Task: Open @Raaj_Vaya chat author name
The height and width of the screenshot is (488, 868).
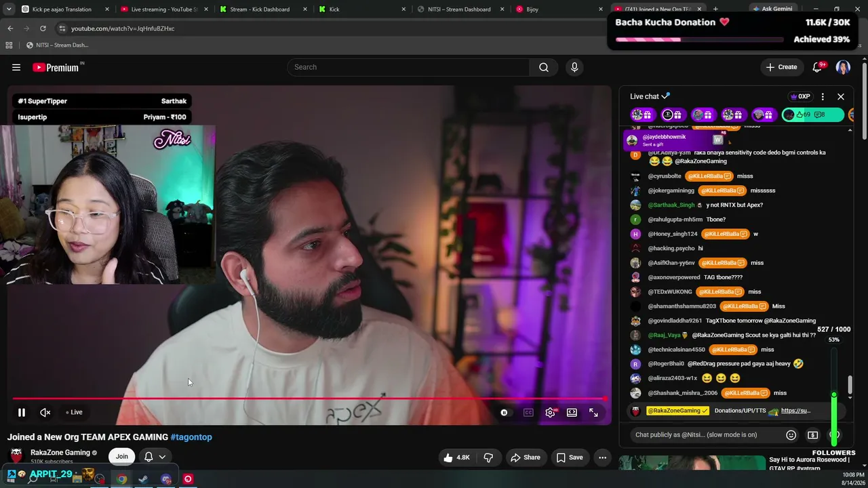Action: click(664, 335)
